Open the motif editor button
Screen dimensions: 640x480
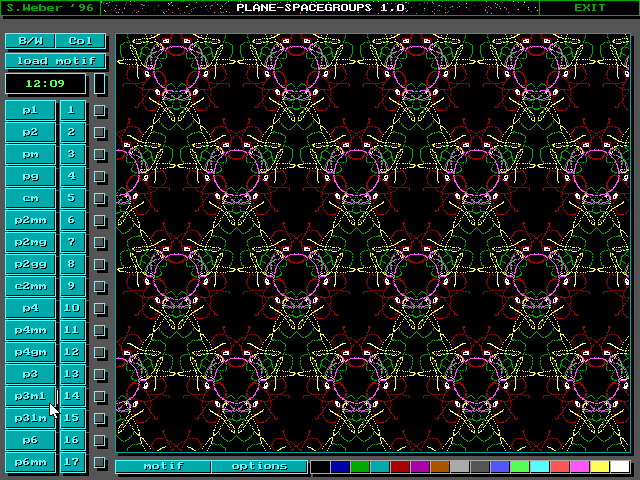coord(163,466)
